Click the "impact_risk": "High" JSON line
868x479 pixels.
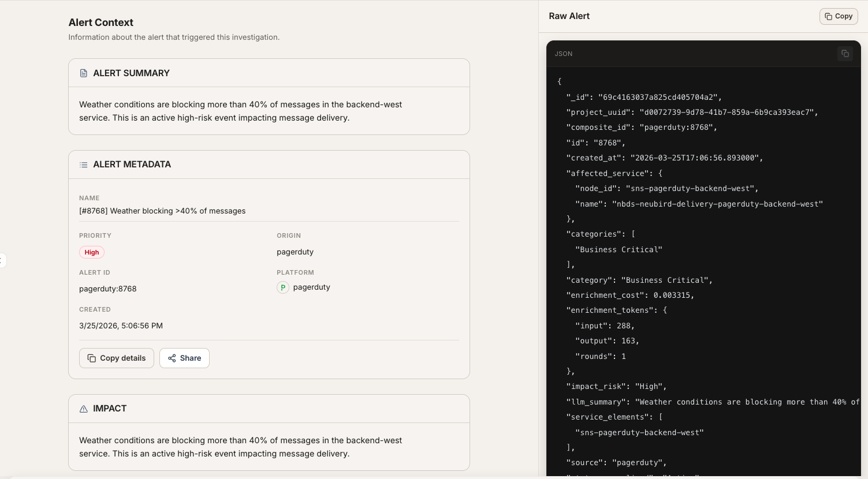click(616, 386)
